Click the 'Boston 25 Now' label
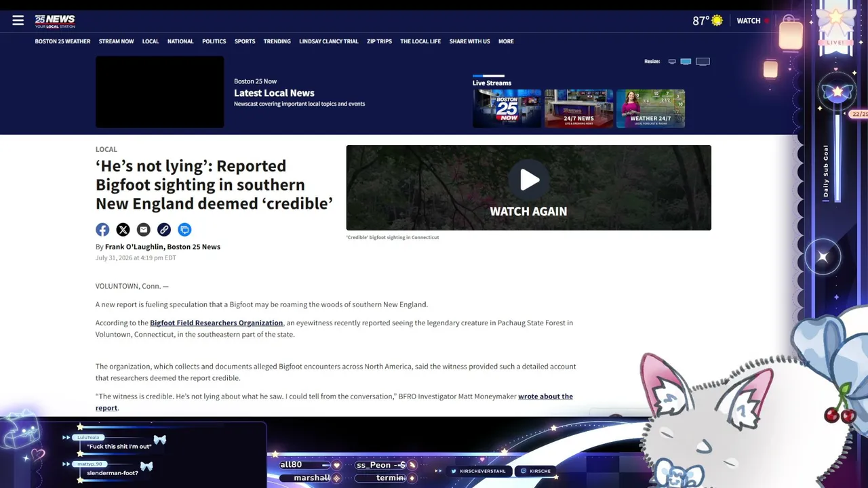This screenshot has height=488, width=868. (x=255, y=81)
